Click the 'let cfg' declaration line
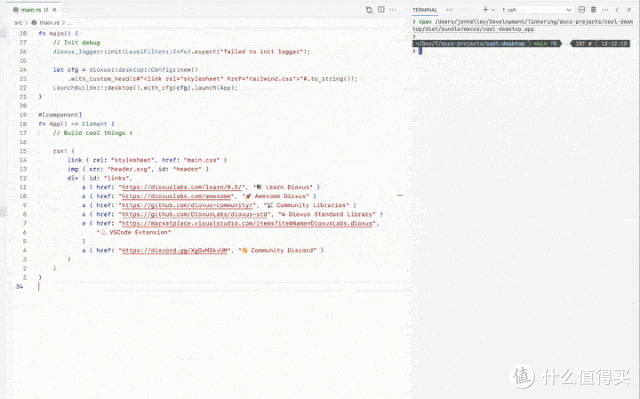 125,70
